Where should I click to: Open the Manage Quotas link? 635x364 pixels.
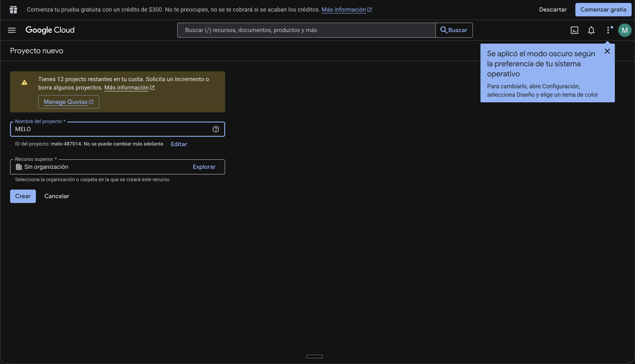coord(68,102)
